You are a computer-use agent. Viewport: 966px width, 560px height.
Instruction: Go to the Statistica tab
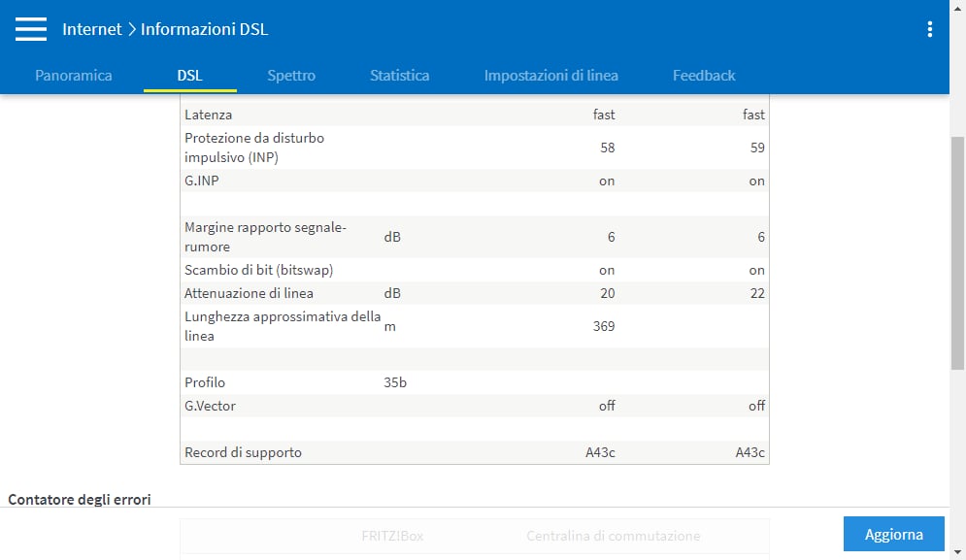tap(399, 75)
